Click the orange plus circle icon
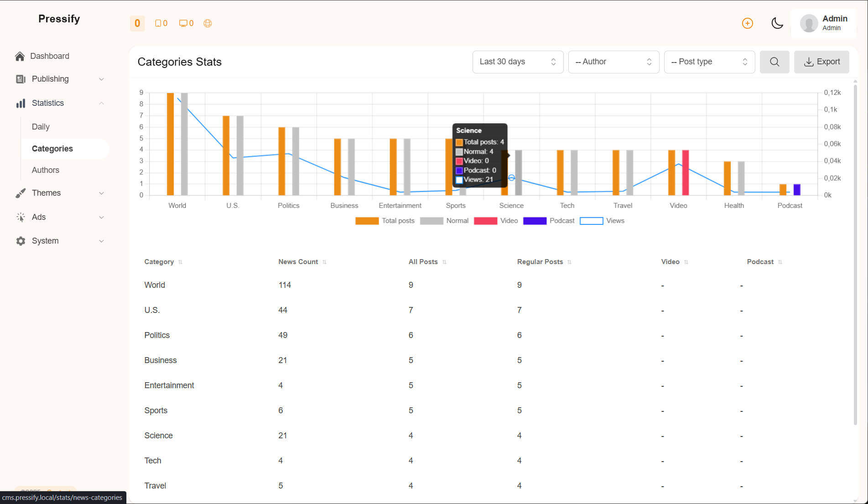 [x=747, y=23]
